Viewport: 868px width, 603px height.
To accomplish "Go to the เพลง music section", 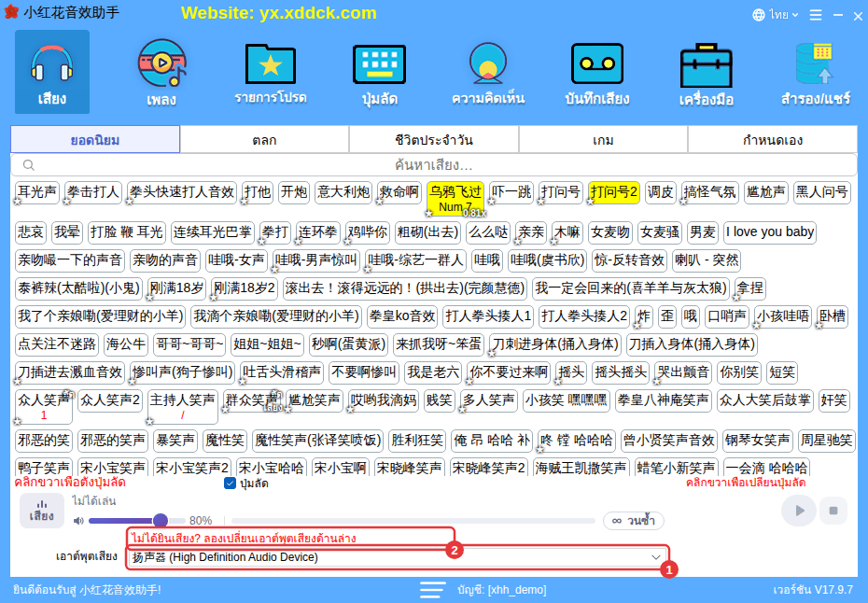I will point(161,72).
